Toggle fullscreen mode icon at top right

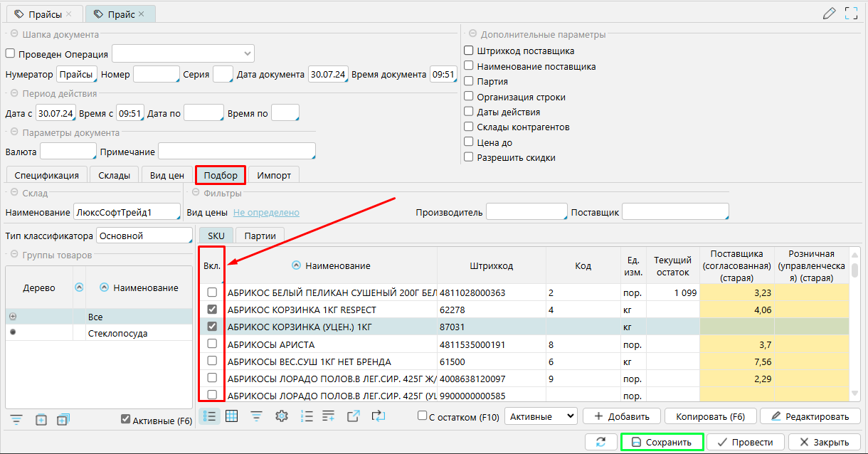click(851, 13)
